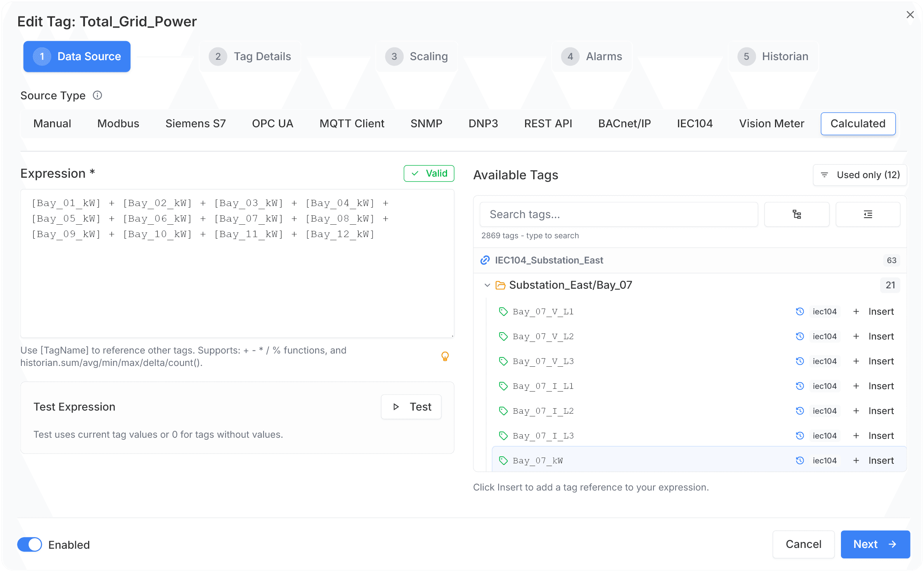The height and width of the screenshot is (572, 924).
Task: Select SNMP source type
Action: coord(426,124)
